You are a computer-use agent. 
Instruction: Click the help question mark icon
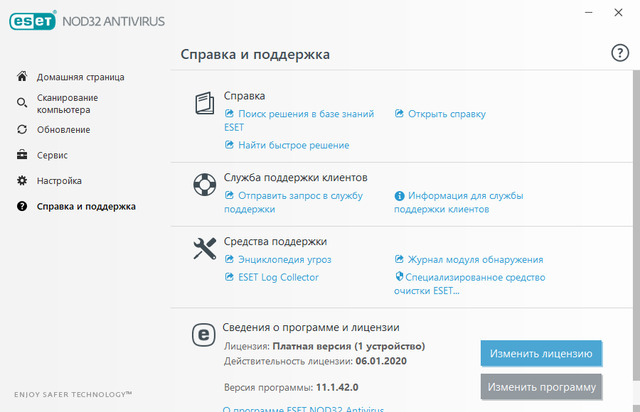(x=619, y=54)
